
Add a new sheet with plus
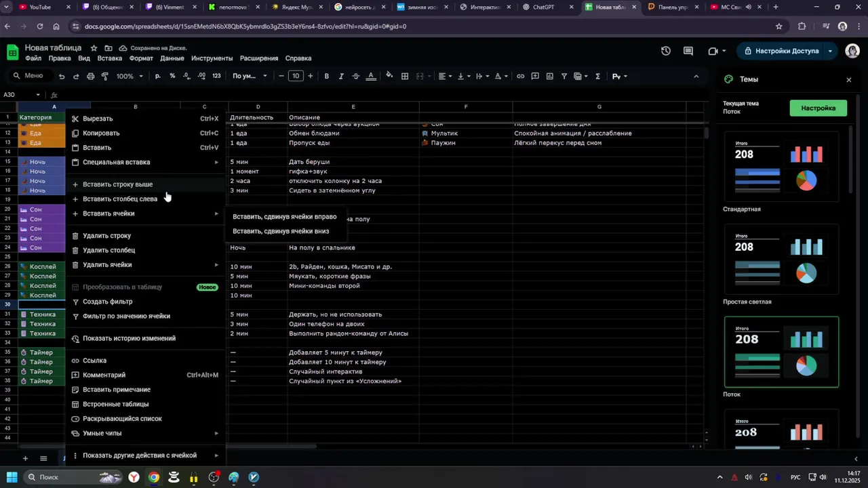[x=25, y=458]
